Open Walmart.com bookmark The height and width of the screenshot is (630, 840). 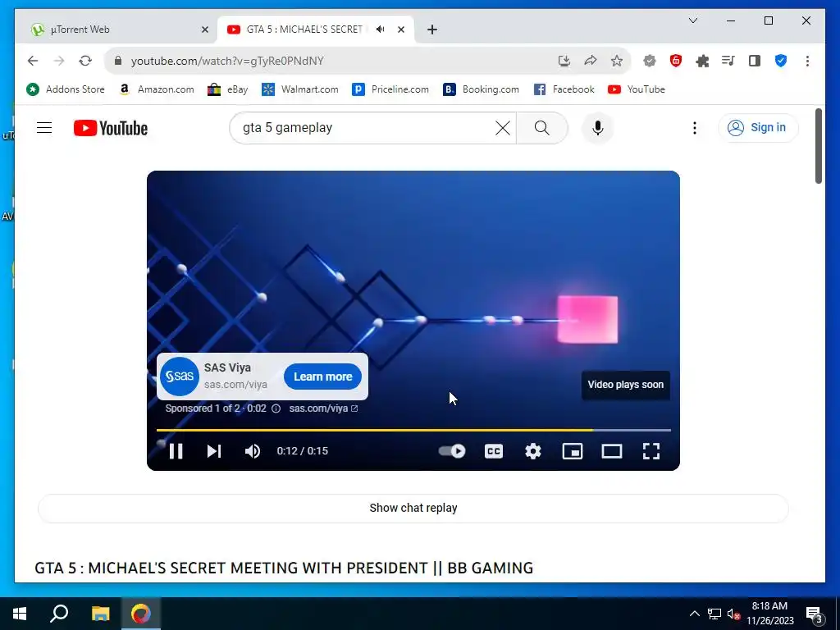pyautogui.click(x=300, y=89)
